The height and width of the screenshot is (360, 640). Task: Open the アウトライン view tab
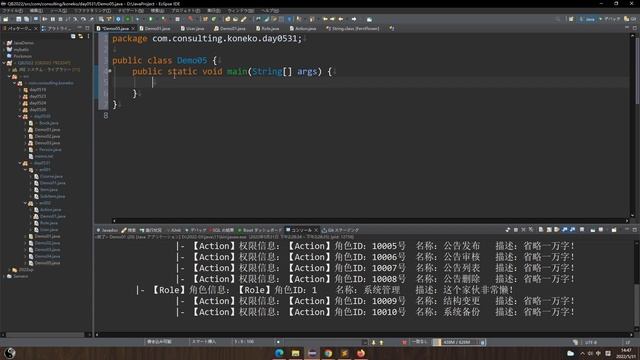[56, 29]
